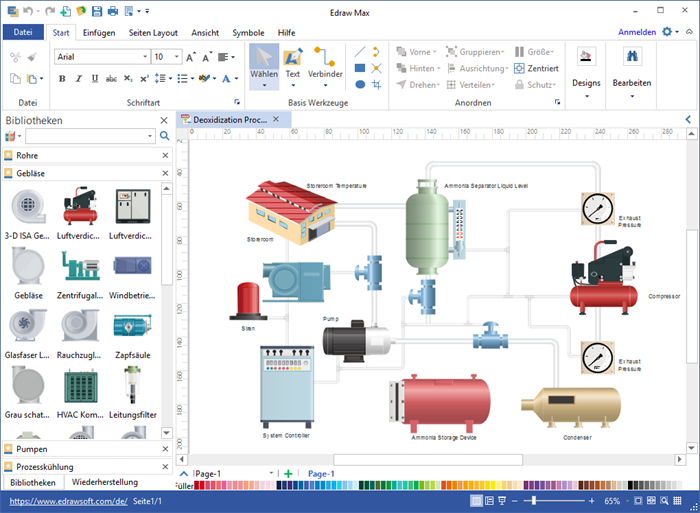
Task: Expand the Designs dropdown
Action: tap(586, 96)
